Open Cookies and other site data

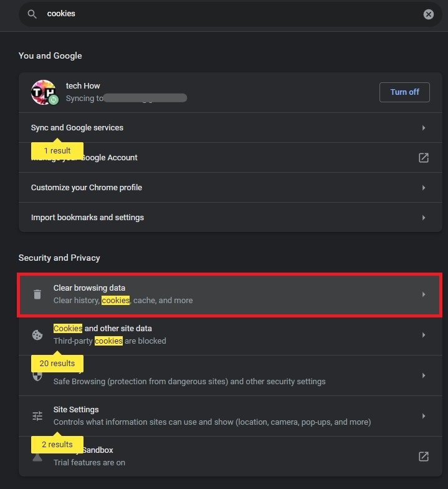[231, 335]
